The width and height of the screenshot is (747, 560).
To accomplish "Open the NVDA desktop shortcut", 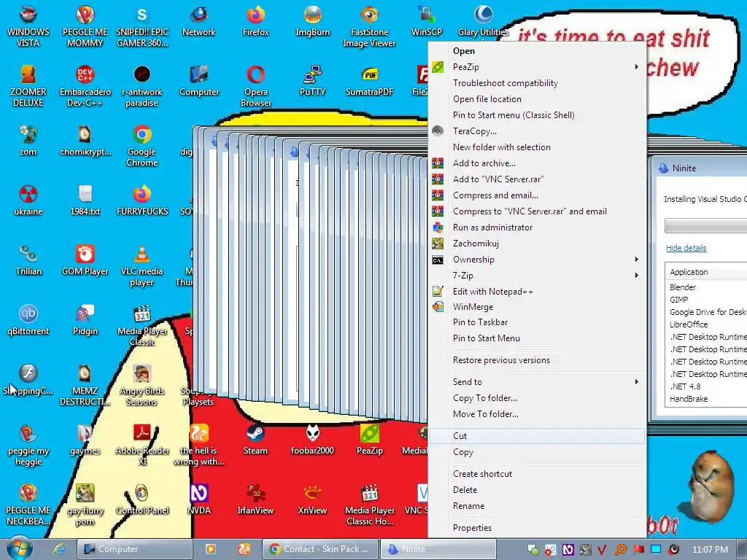I will tap(198, 500).
